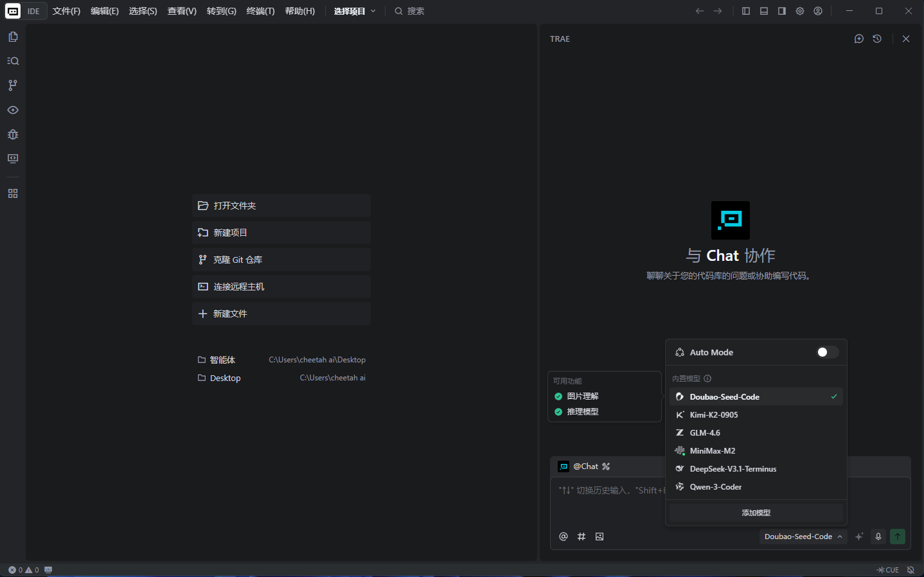Screen dimensions: 924x577
Task: Toggle the left sidebar layout icon
Action: [x=746, y=11]
